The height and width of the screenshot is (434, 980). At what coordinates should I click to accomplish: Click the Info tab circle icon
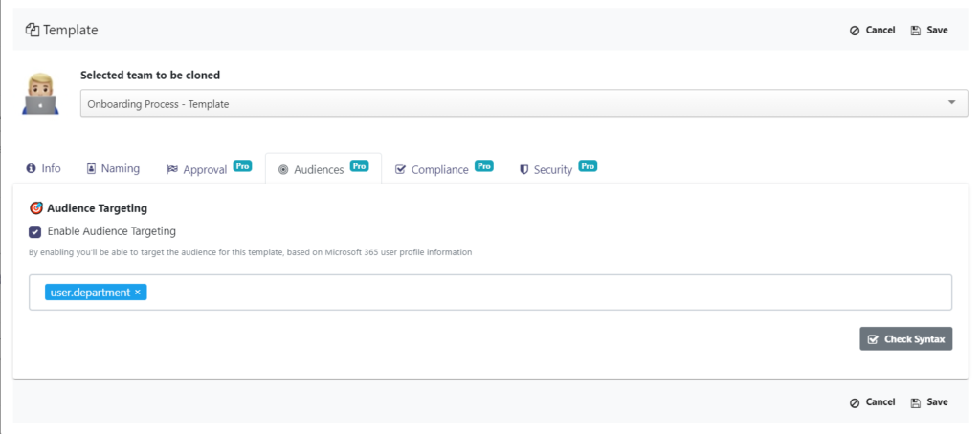(x=31, y=168)
